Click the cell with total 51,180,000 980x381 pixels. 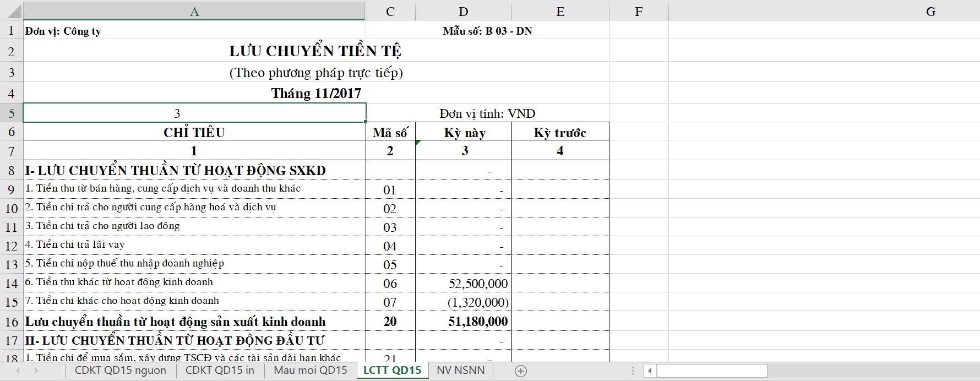click(x=464, y=322)
